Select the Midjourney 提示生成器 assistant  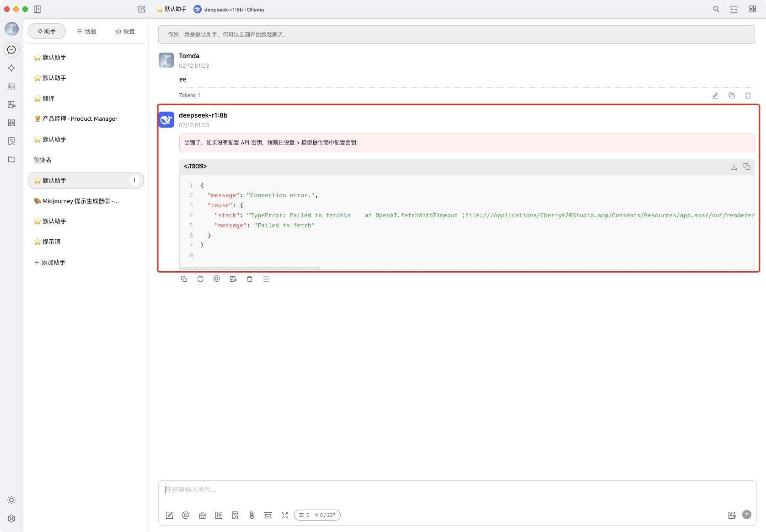pos(86,201)
